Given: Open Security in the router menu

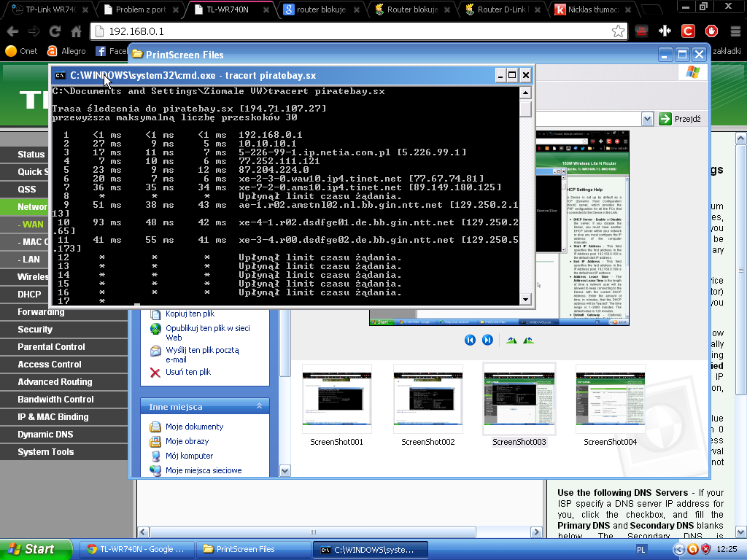Looking at the screenshot, I should pyautogui.click(x=35, y=330).
